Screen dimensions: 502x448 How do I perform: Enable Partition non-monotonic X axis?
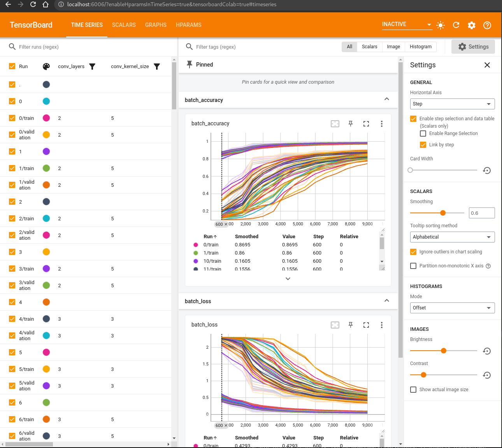[x=413, y=266]
